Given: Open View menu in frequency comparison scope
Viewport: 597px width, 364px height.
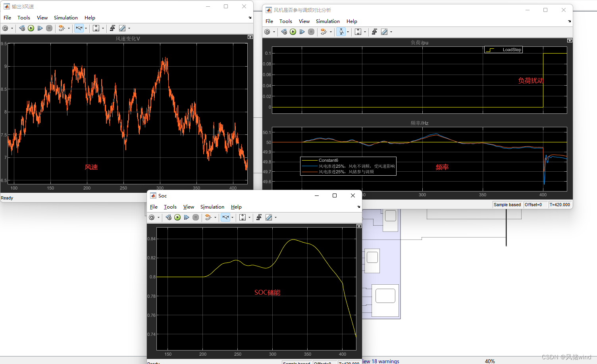Looking at the screenshot, I should [x=304, y=21].
